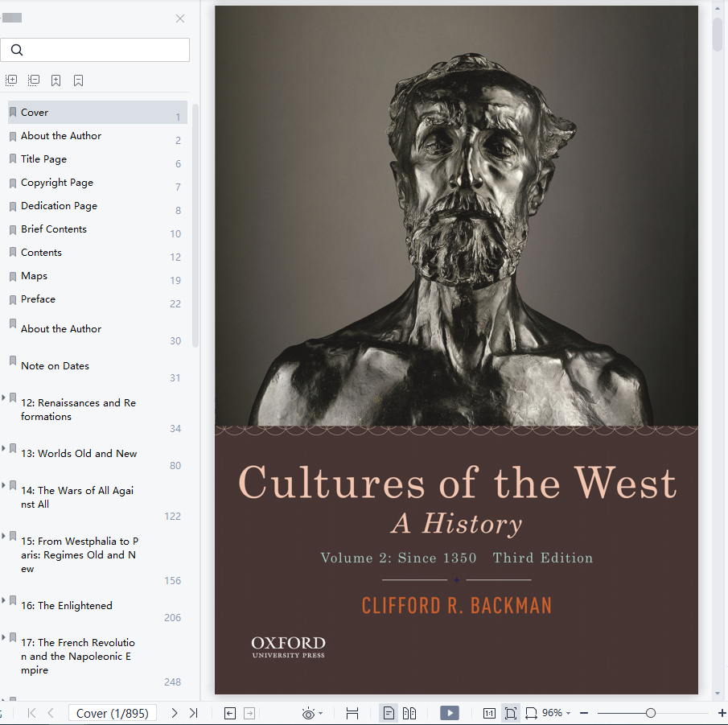Jump to the last page
The image size is (728, 725).
[x=194, y=713]
